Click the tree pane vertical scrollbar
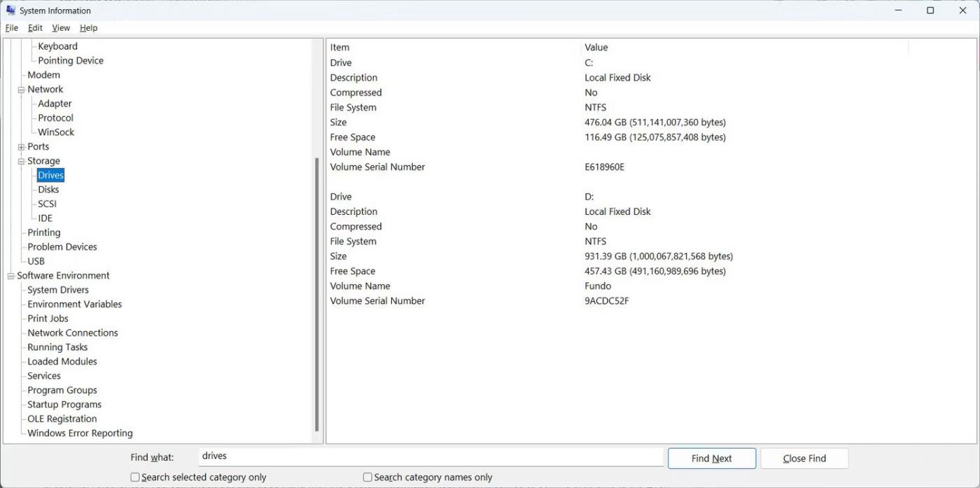The height and width of the screenshot is (488, 980). pyautogui.click(x=317, y=294)
